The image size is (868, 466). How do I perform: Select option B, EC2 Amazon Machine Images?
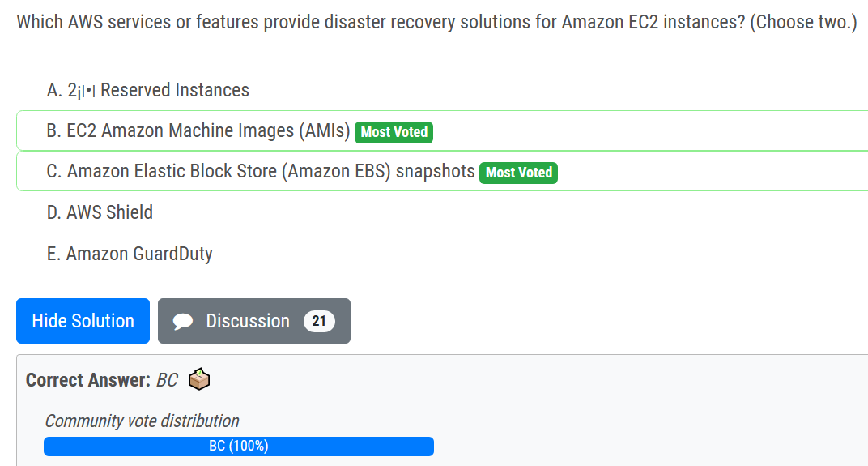[198, 131]
